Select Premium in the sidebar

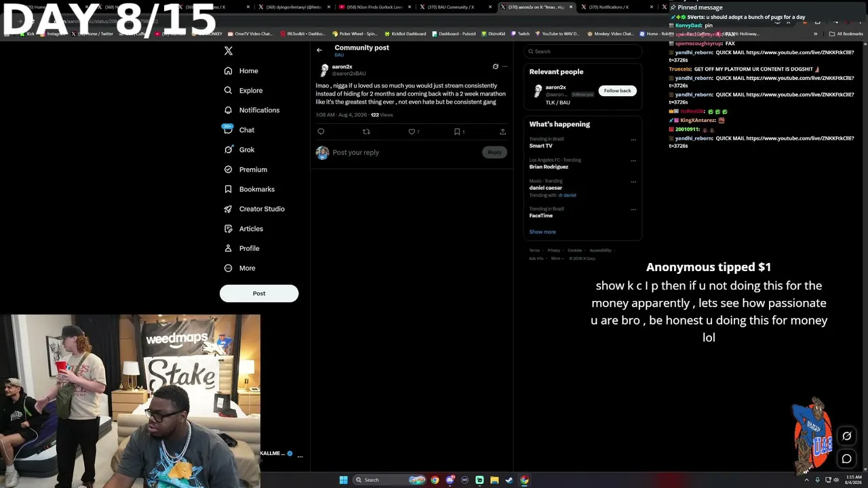click(245, 169)
